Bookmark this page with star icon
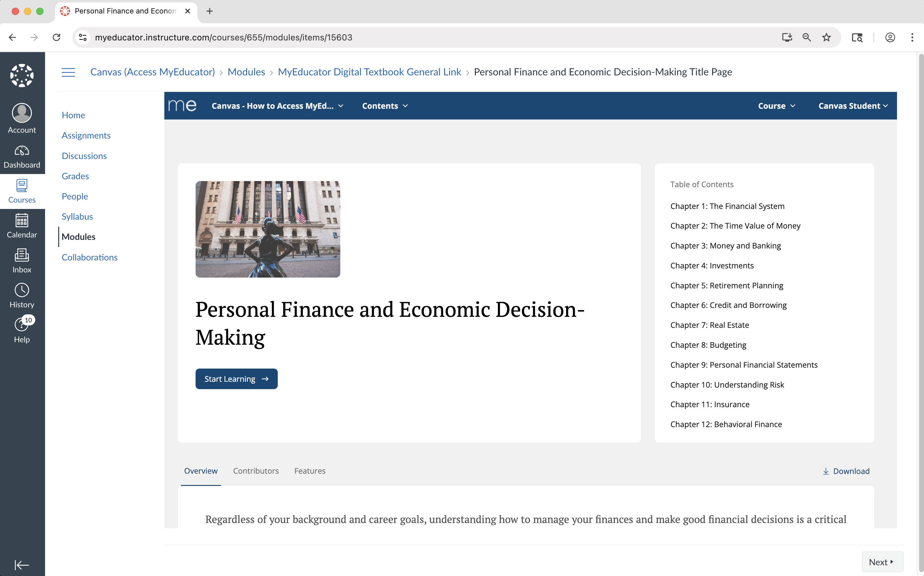 click(x=826, y=37)
